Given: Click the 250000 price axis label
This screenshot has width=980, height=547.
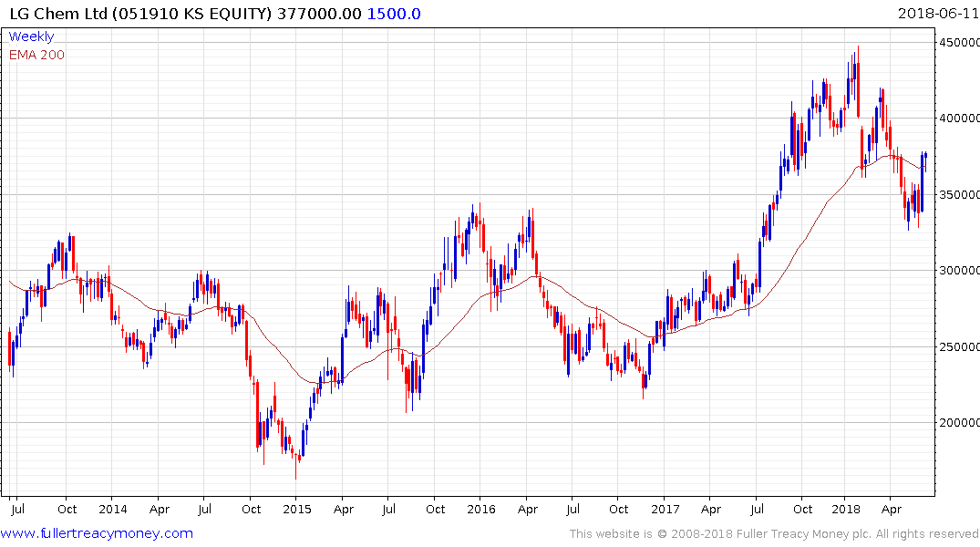Looking at the screenshot, I should 959,347.
